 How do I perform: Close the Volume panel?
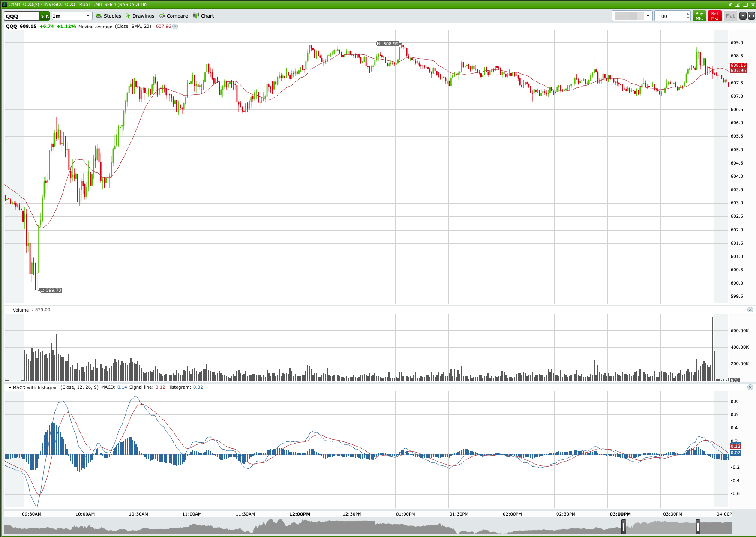pos(750,309)
